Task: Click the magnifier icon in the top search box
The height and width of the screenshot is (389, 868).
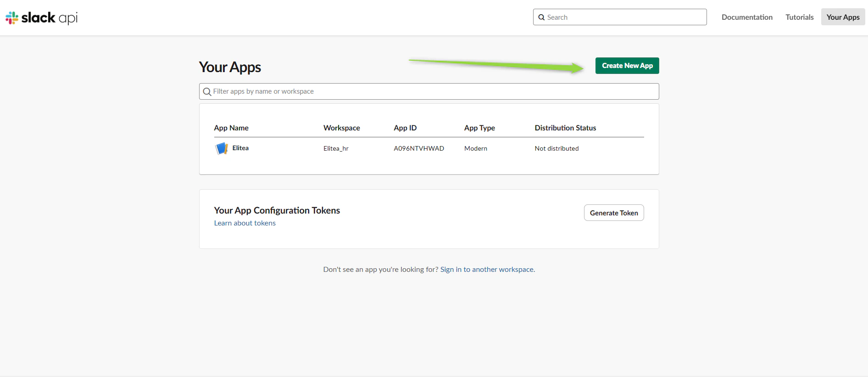Action: 541,17
